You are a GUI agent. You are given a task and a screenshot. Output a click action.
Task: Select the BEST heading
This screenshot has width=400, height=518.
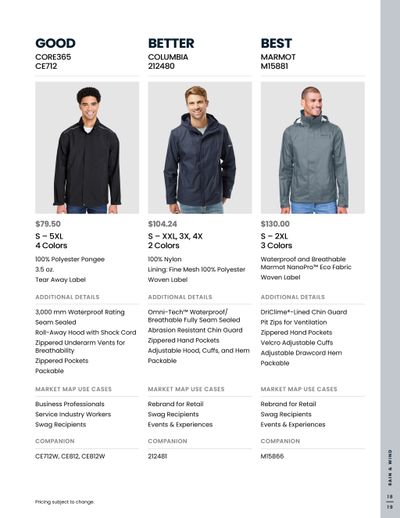coord(276,43)
